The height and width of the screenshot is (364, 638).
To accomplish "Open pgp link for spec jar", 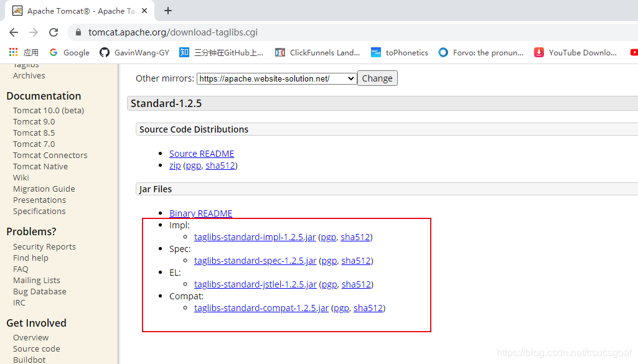I will click(x=329, y=261).
